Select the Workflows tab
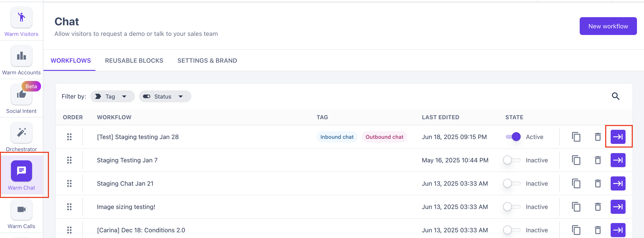The width and height of the screenshot is (644, 238). 71,61
